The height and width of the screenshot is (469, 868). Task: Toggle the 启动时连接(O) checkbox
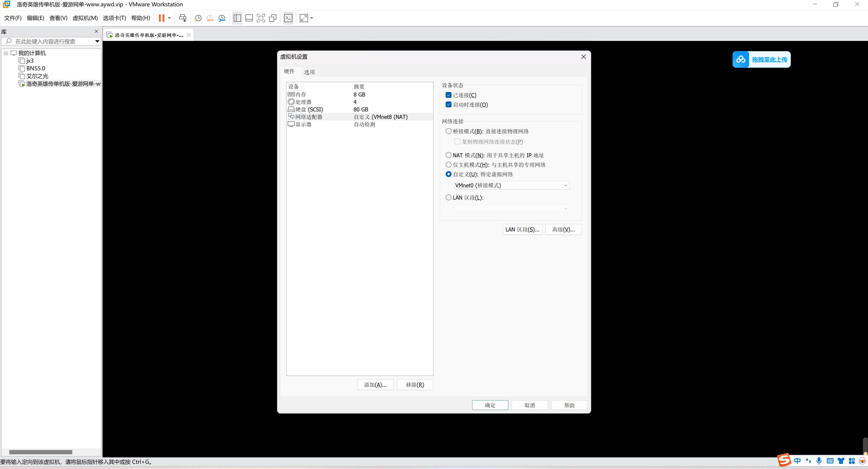pyautogui.click(x=449, y=104)
